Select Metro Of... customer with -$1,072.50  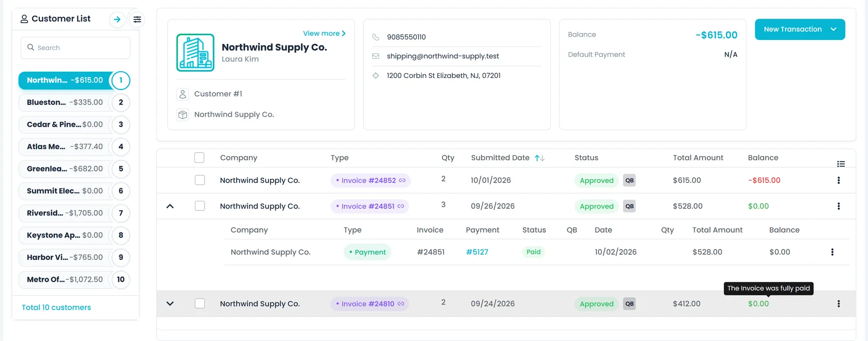tap(74, 280)
